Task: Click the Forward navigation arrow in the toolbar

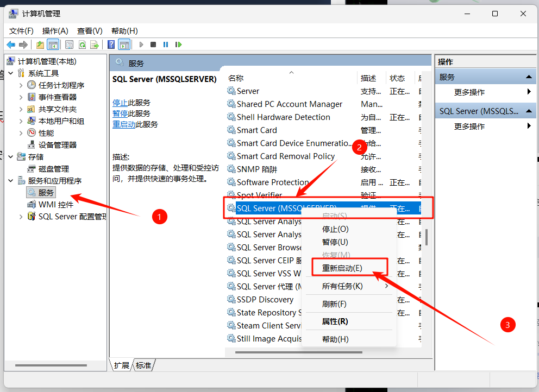Action: [x=23, y=44]
